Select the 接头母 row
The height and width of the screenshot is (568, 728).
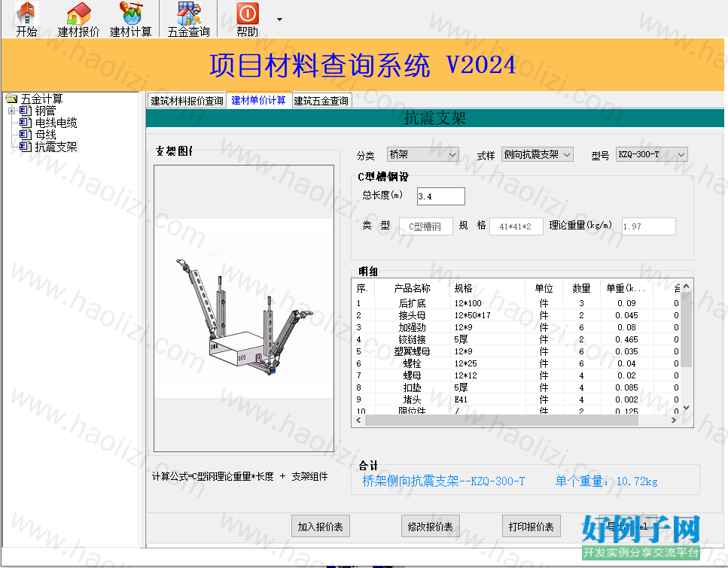tap(516, 315)
